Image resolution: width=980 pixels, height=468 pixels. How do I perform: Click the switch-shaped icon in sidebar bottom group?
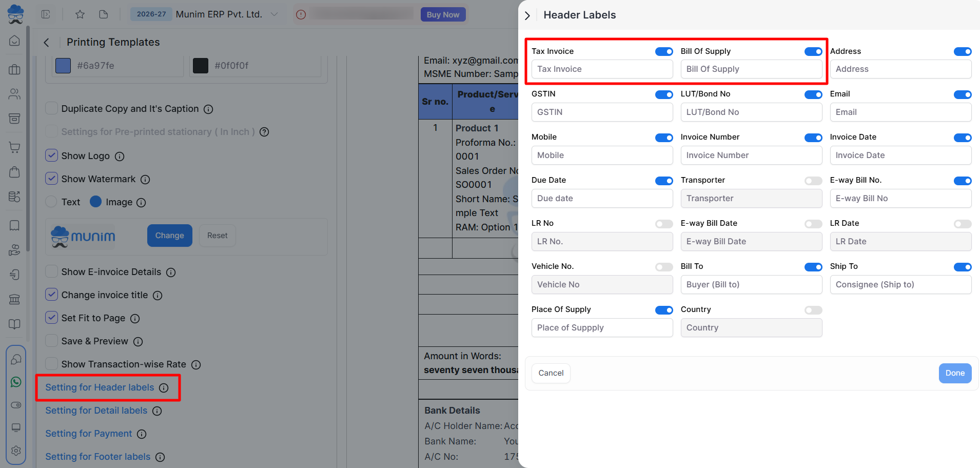tap(16, 405)
